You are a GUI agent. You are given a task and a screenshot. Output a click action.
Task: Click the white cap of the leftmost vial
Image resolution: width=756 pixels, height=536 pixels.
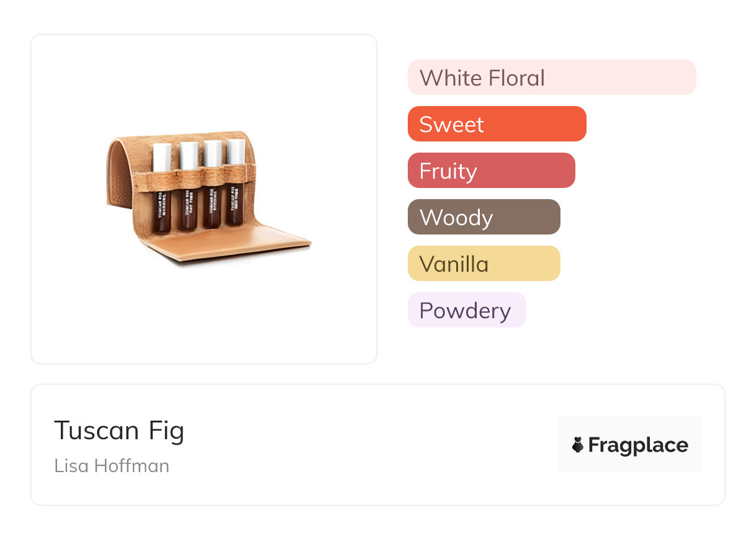click(x=162, y=157)
